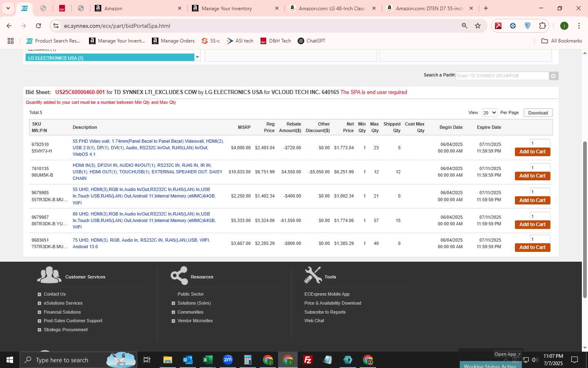Open Chrome three-dot menu
Image resolution: width=588 pixels, height=368 pixels.
pos(579,26)
